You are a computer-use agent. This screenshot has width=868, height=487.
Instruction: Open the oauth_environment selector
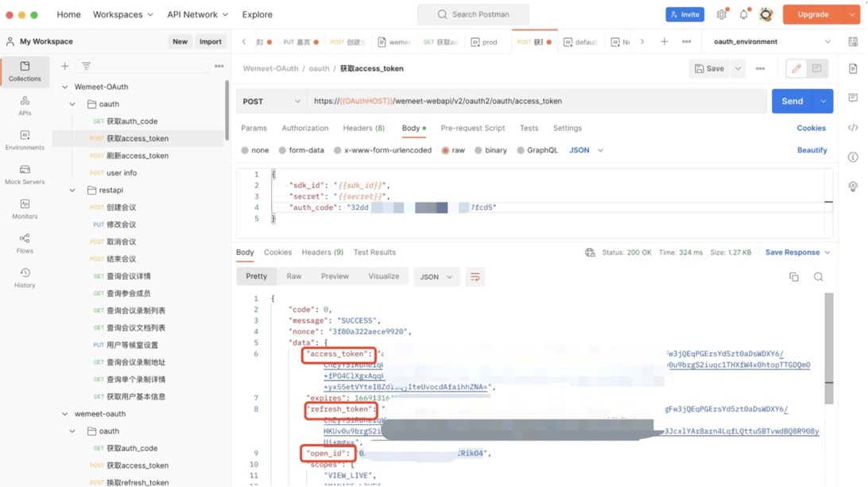(x=773, y=41)
